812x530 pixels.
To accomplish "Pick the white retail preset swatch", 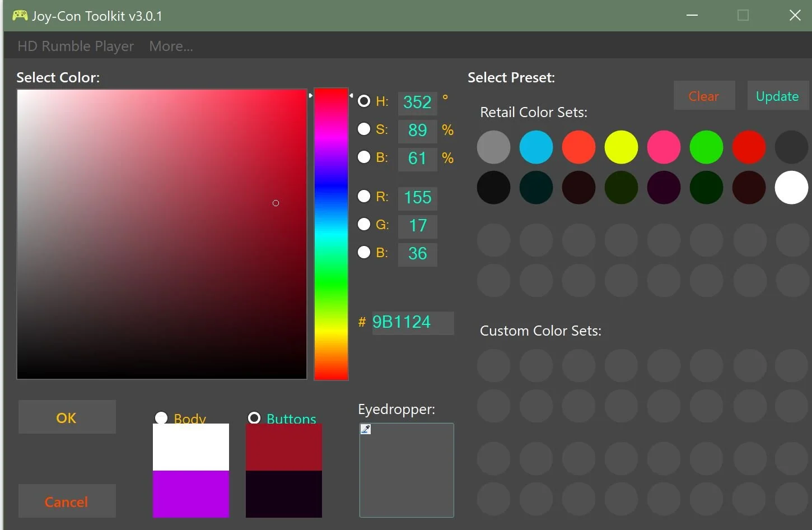I will 791,187.
